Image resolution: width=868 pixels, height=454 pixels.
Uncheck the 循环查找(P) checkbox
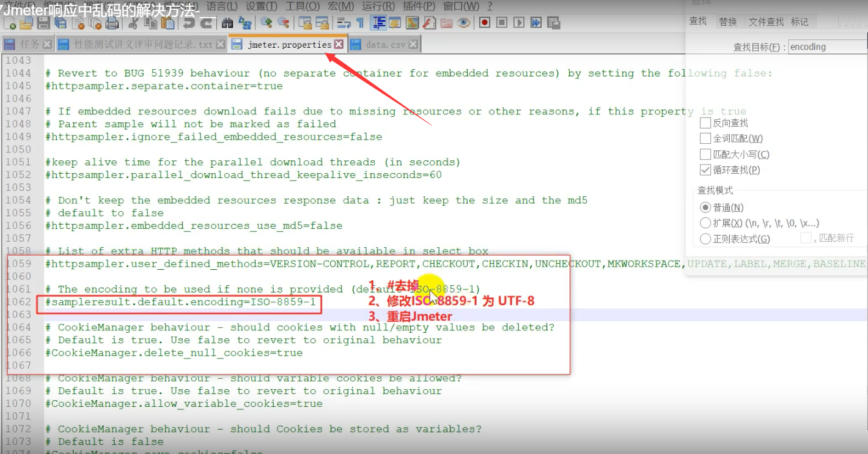[705, 170]
